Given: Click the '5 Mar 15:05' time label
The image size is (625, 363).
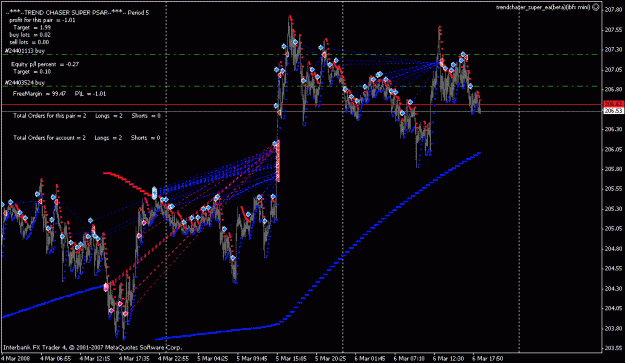Looking at the screenshot, I should tap(291, 358).
